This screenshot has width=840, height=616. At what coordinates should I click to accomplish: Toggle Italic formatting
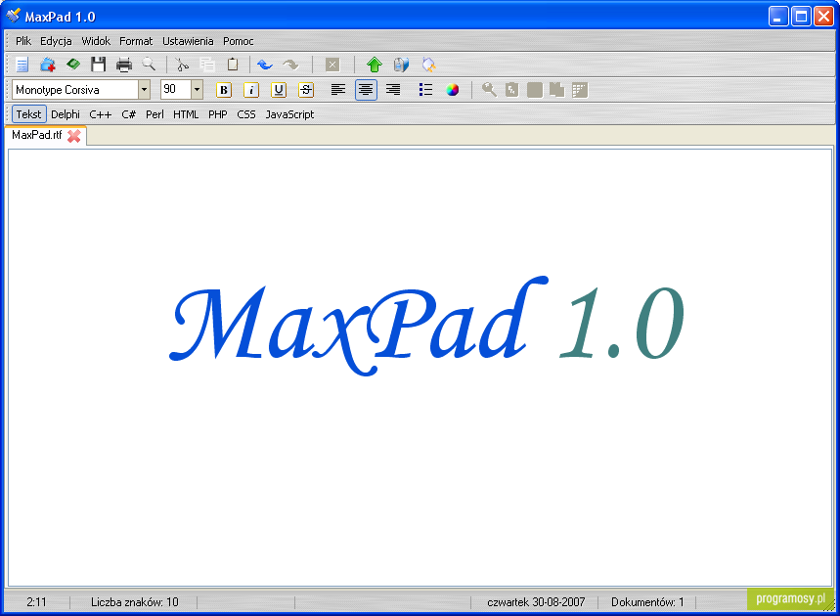pyautogui.click(x=251, y=90)
